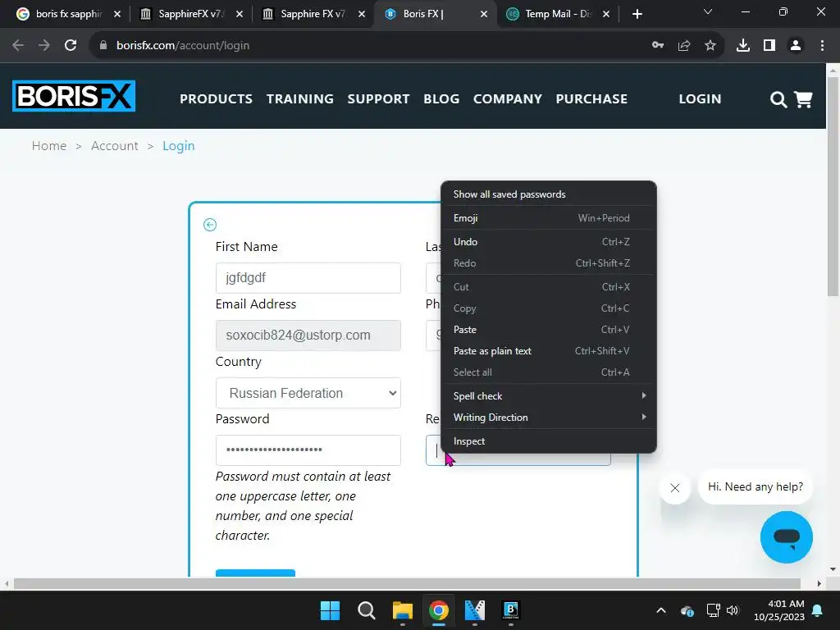Select Show all saved passwords
Viewport: 840px width, 630px height.
(x=549, y=194)
